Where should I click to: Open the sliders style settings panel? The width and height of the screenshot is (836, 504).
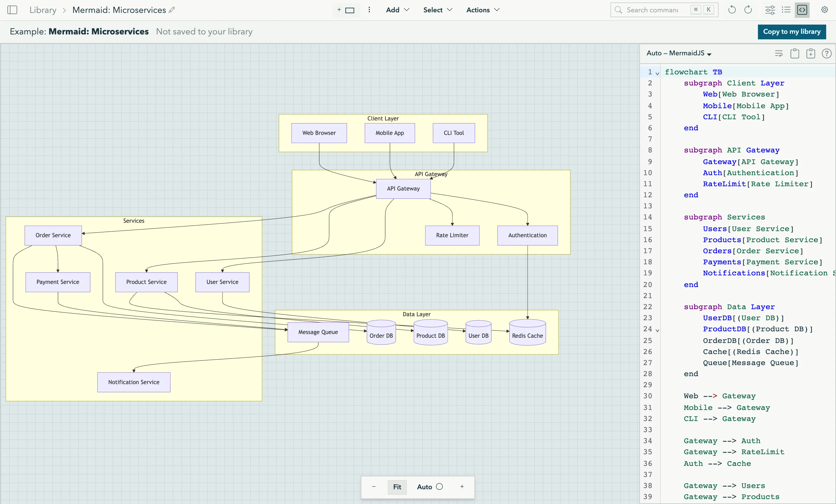coord(770,10)
